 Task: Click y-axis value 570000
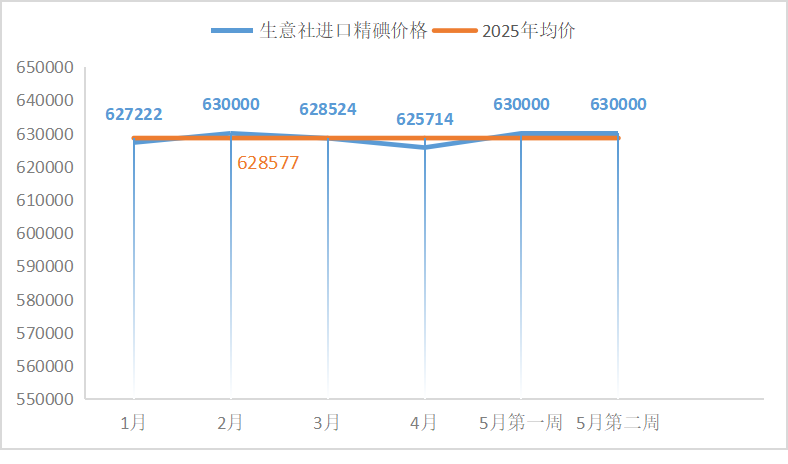pyautogui.click(x=45, y=333)
